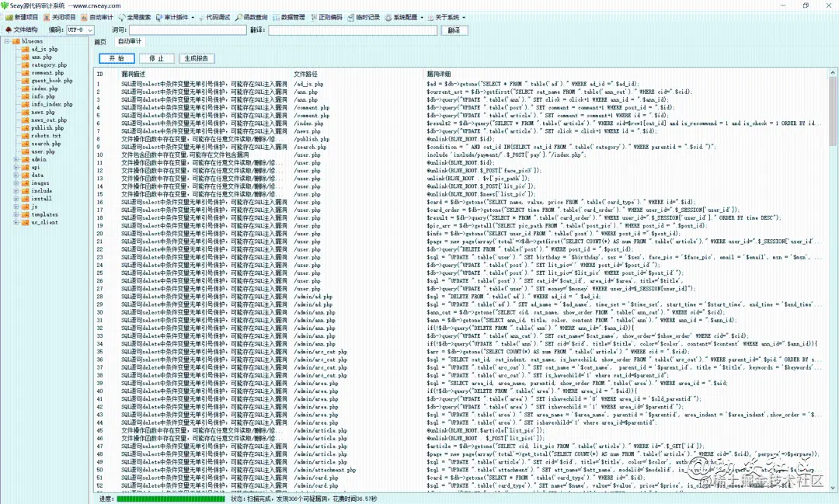
Task: Expand the js folder in tree
Action: [16, 207]
